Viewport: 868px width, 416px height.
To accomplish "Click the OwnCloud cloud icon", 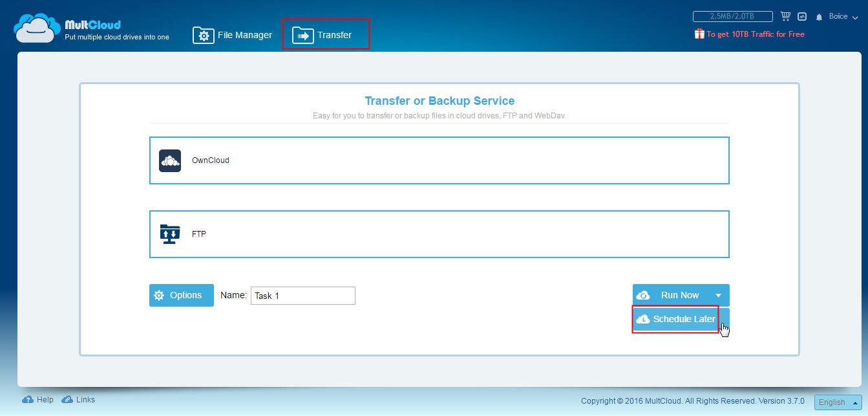I will (x=170, y=160).
